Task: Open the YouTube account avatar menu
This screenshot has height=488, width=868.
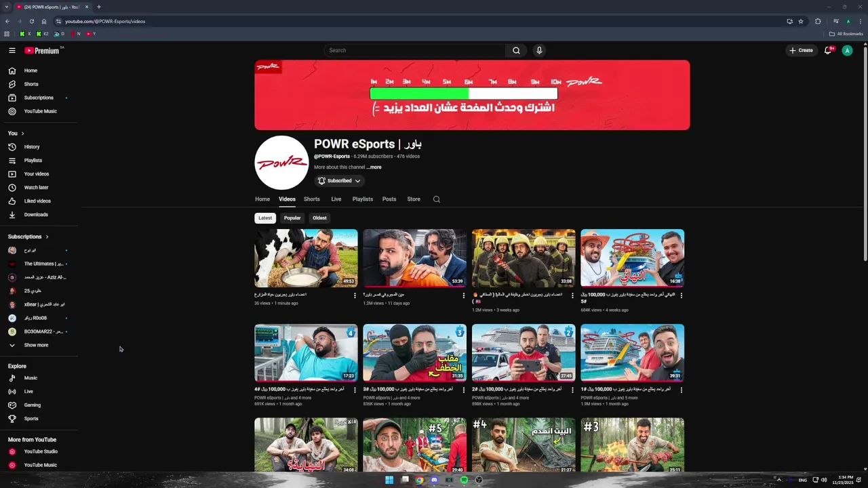Action: [847, 50]
